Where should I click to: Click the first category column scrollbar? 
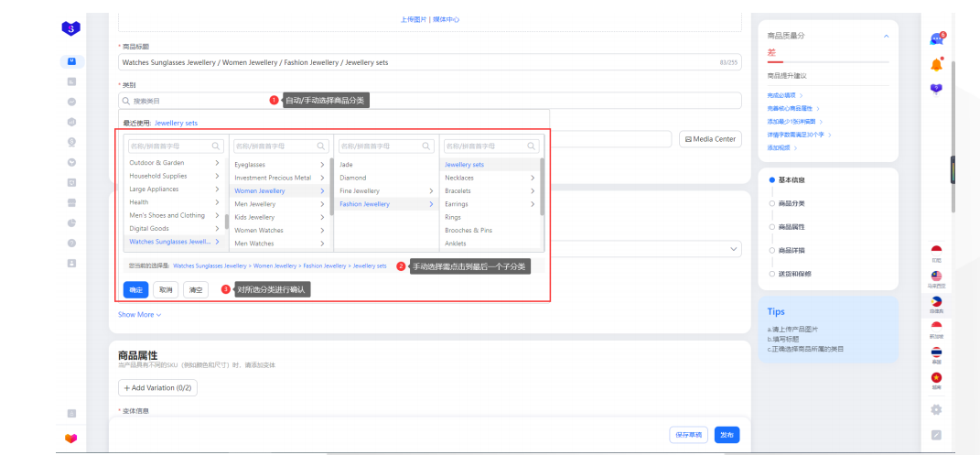click(226, 222)
